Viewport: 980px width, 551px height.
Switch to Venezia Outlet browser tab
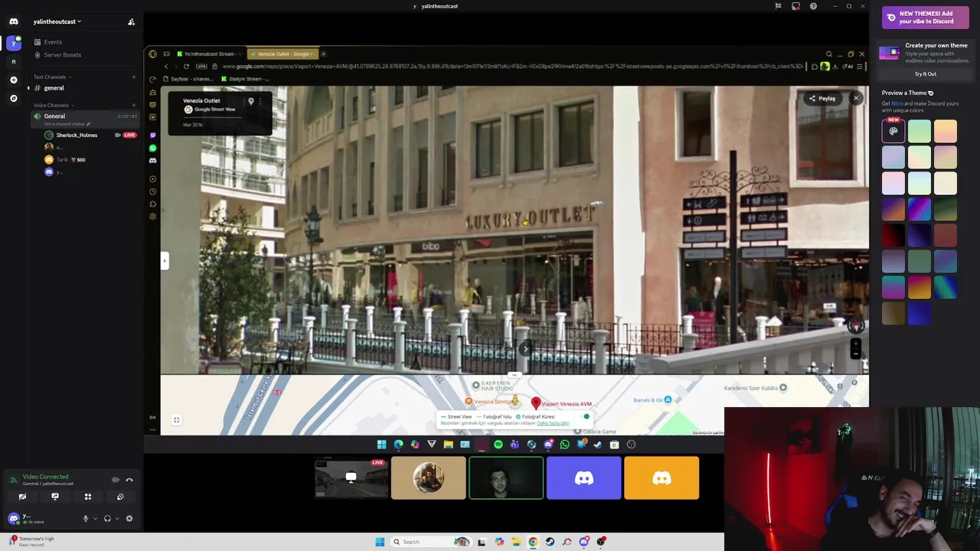click(x=283, y=54)
